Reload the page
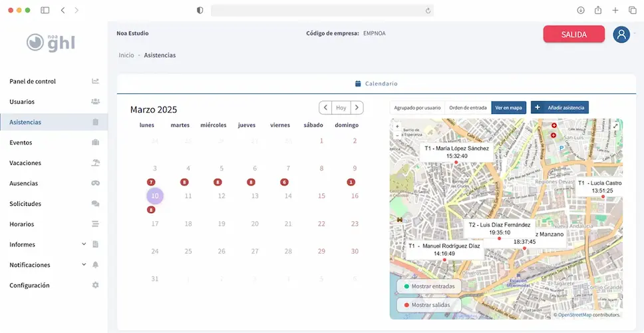The width and height of the screenshot is (644, 333). [428, 11]
